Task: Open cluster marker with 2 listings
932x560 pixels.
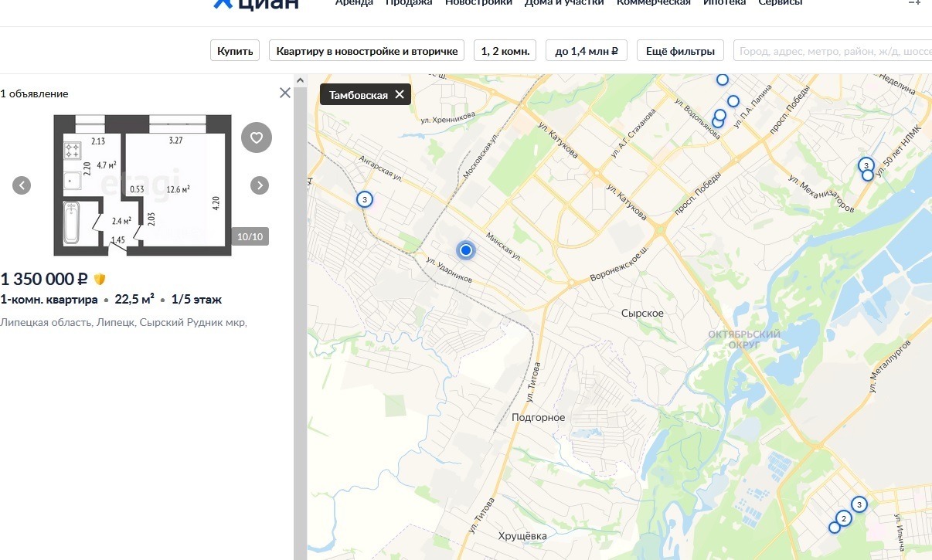Action: click(844, 518)
